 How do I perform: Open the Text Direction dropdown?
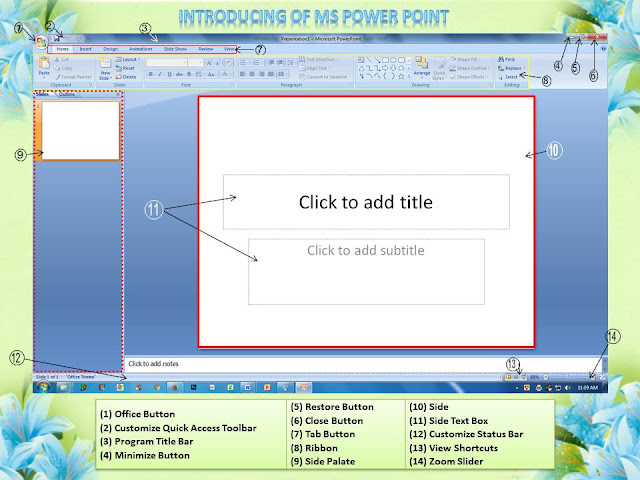[320, 60]
